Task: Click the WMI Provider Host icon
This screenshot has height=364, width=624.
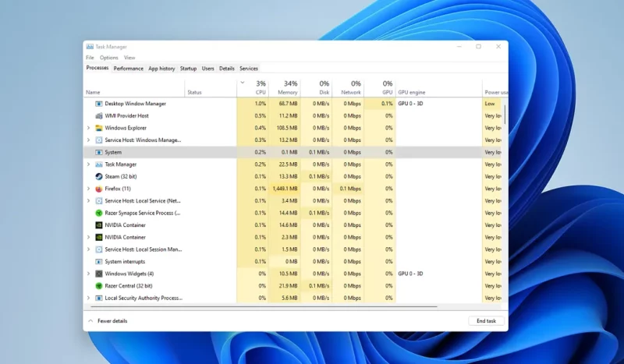Action: tap(99, 116)
